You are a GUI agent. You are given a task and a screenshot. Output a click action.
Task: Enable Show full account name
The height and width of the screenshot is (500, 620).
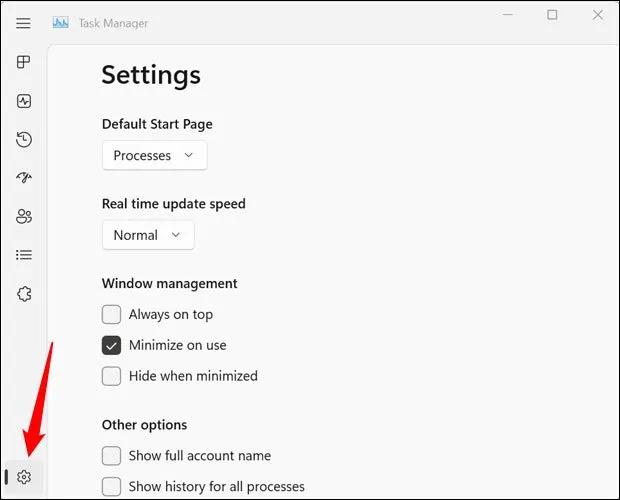[x=112, y=455]
